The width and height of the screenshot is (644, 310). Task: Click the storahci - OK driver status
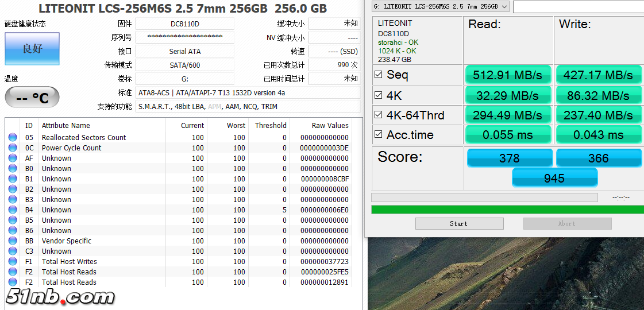pos(398,42)
